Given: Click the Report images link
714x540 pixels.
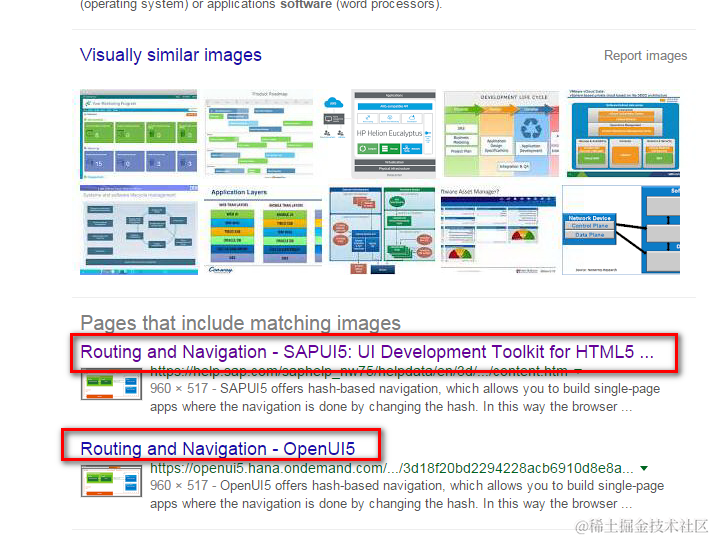Looking at the screenshot, I should pyautogui.click(x=645, y=56).
